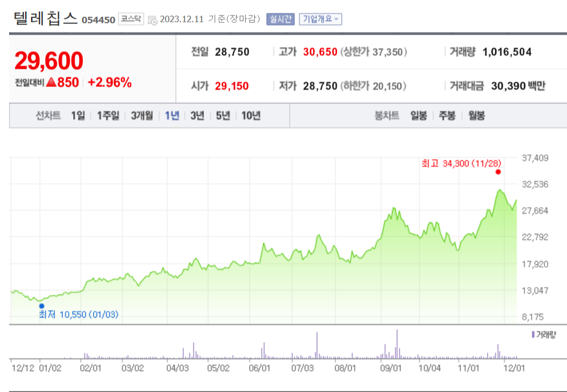Click the 고가 value 30,650
The width and height of the screenshot is (567, 392).
coord(320,52)
